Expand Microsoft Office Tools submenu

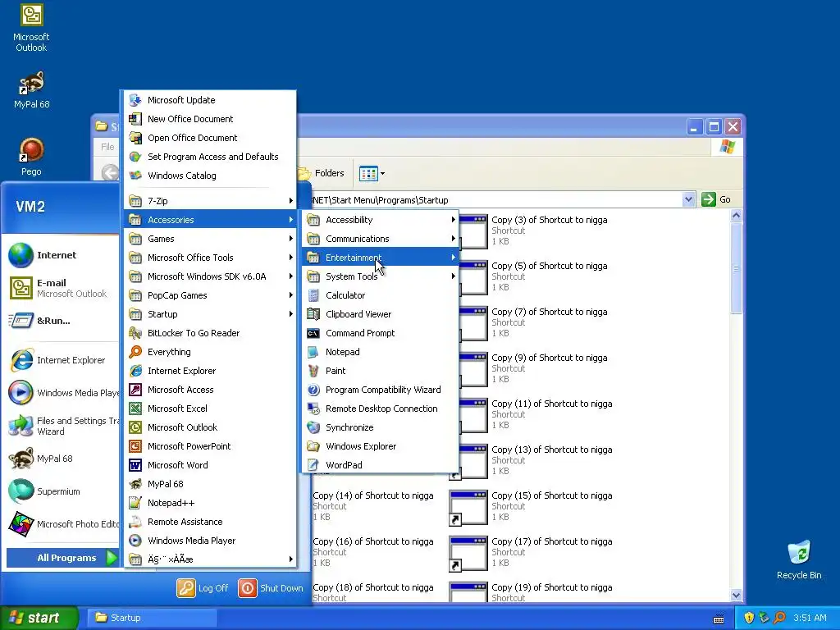click(210, 257)
